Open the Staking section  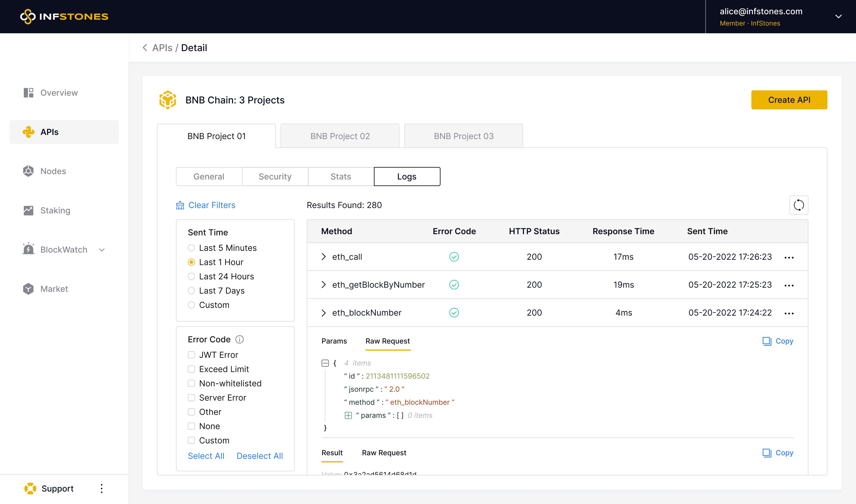click(x=55, y=210)
